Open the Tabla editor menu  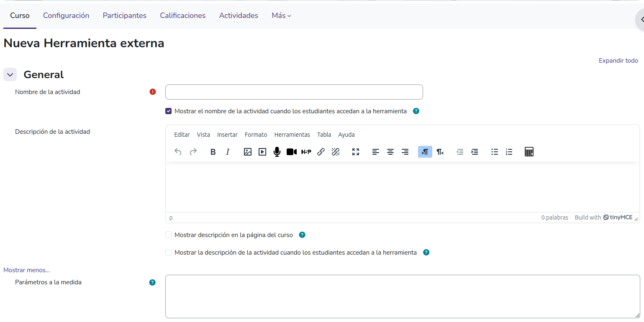pyautogui.click(x=324, y=135)
